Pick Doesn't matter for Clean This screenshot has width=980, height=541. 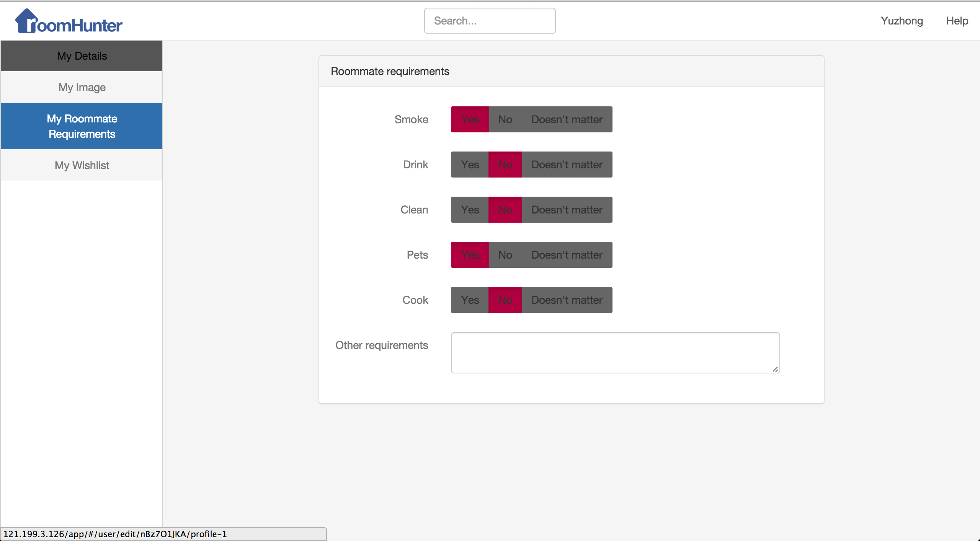[x=567, y=210]
